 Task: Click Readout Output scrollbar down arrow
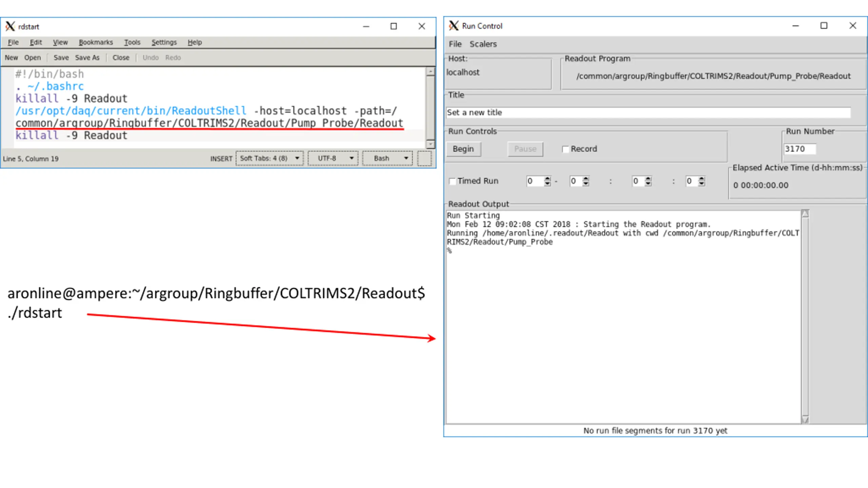point(805,420)
